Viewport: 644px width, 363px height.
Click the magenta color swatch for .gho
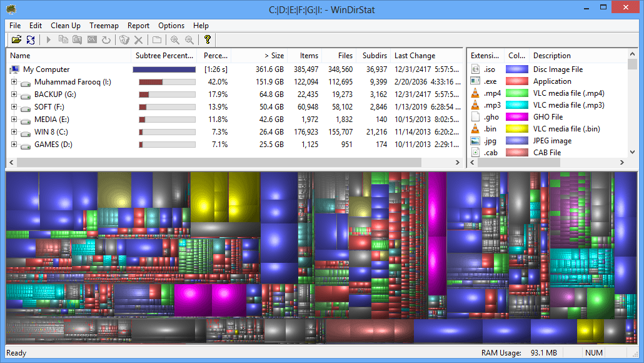point(516,117)
